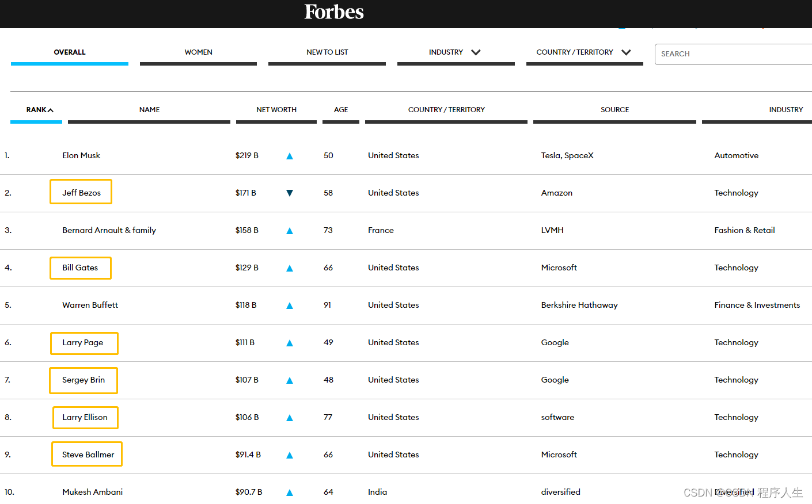Open Bernard Arnault & family profile
This screenshot has width=812, height=504.
[x=109, y=230]
